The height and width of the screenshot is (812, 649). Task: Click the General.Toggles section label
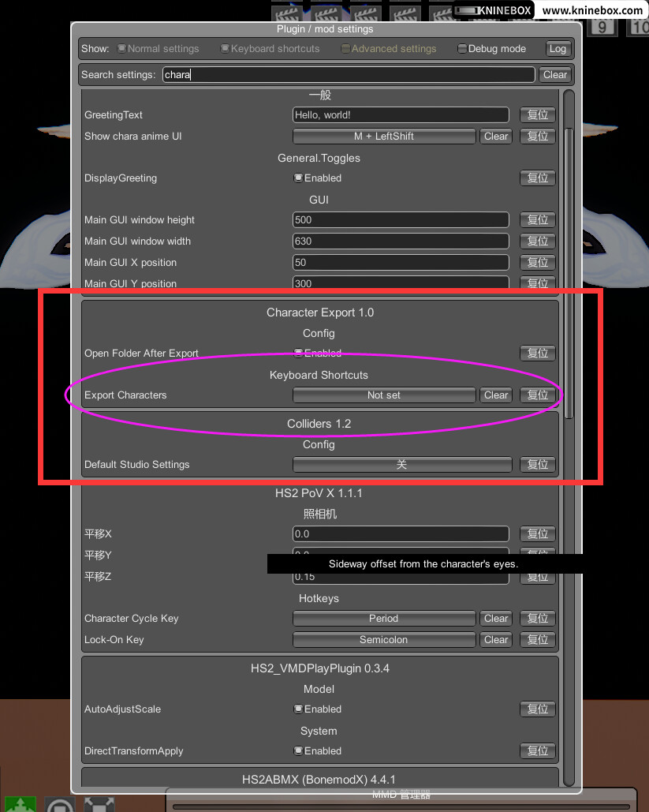coord(319,158)
